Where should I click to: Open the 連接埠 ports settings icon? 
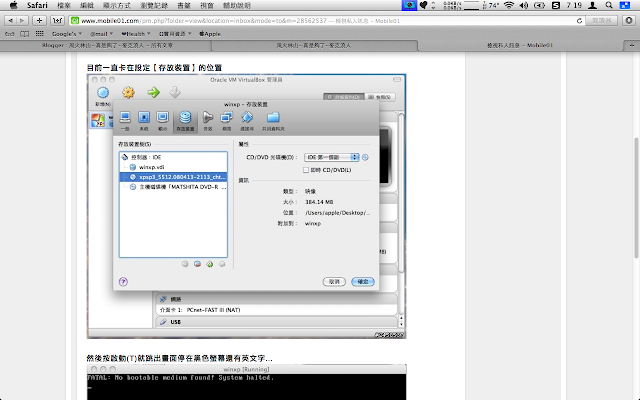coord(247,121)
